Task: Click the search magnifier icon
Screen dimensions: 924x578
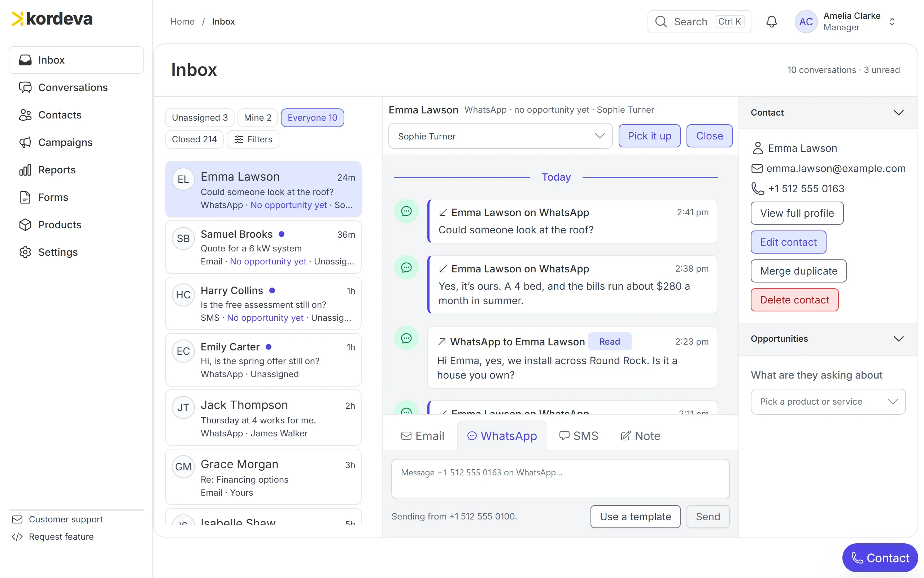Action: pos(661,21)
